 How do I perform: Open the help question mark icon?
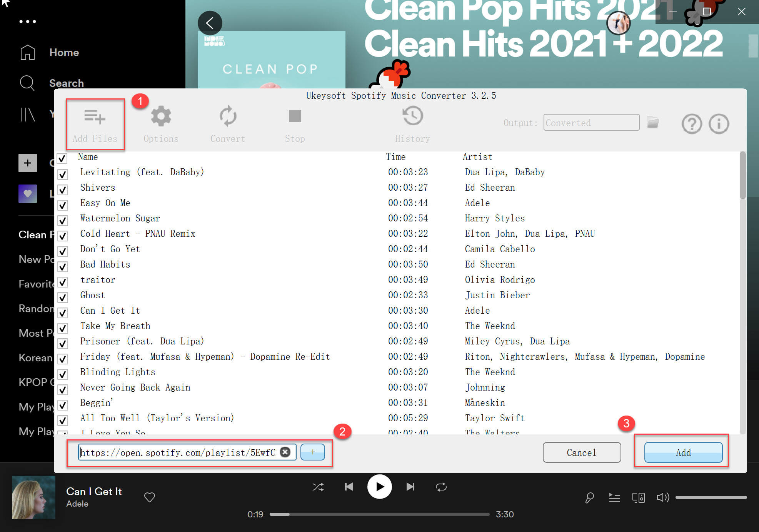click(692, 124)
